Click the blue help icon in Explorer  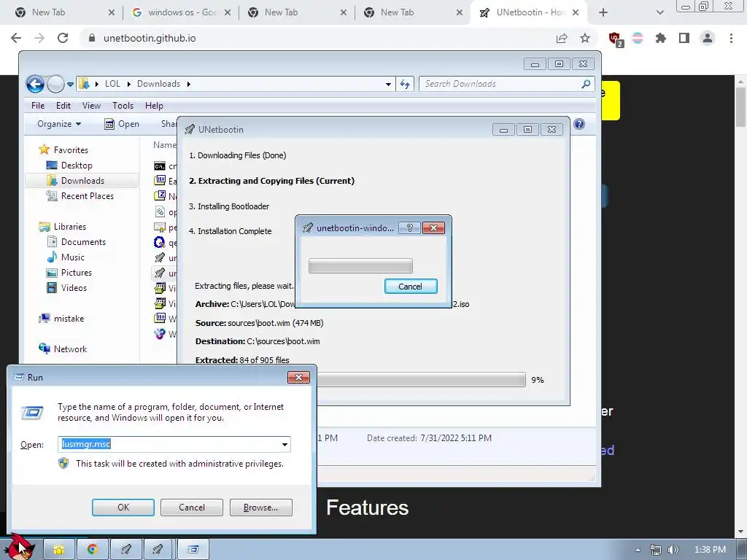tap(579, 124)
